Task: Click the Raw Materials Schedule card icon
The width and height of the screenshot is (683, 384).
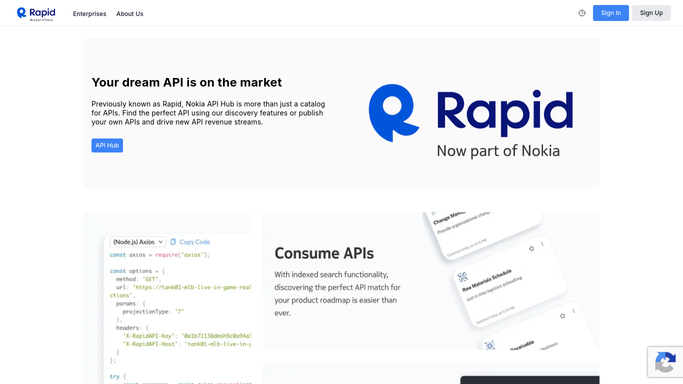Action: tap(463, 277)
